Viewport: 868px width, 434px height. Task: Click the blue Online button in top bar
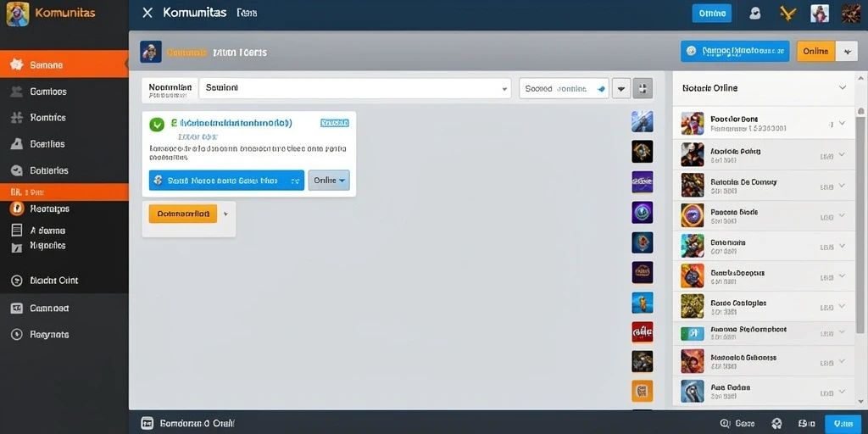pyautogui.click(x=712, y=14)
